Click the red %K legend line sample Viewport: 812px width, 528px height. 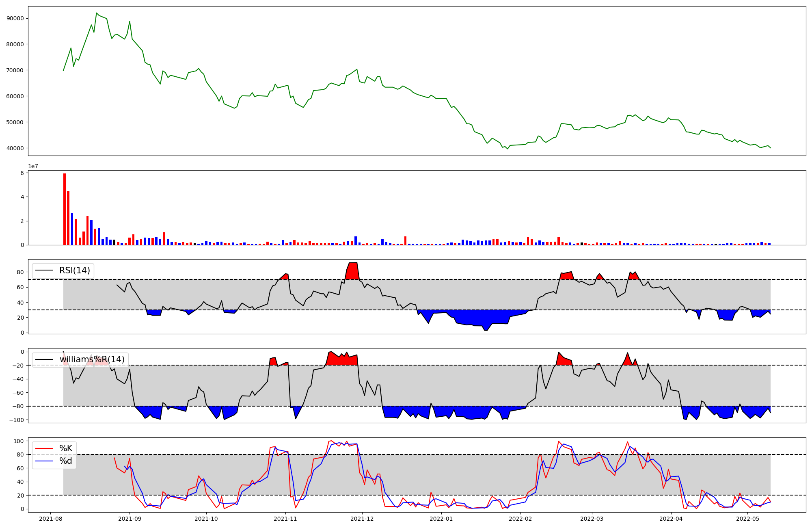point(44,448)
